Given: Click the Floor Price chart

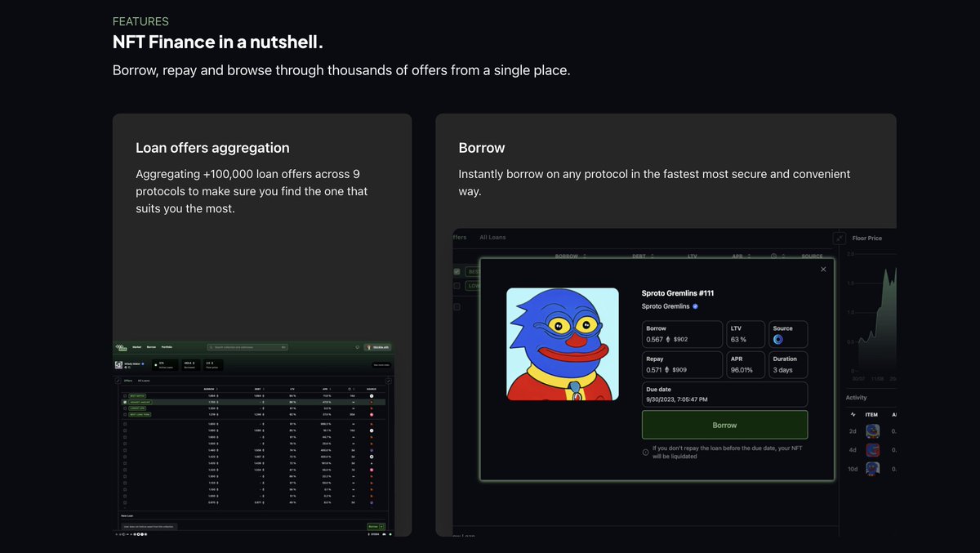Looking at the screenshot, I should 871,314.
